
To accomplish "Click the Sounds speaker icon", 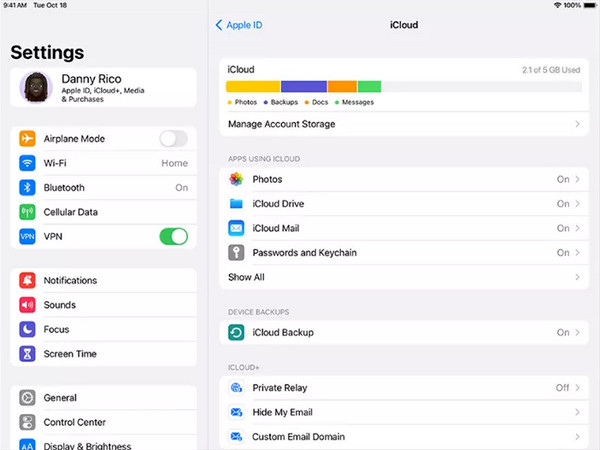I will (27, 305).
